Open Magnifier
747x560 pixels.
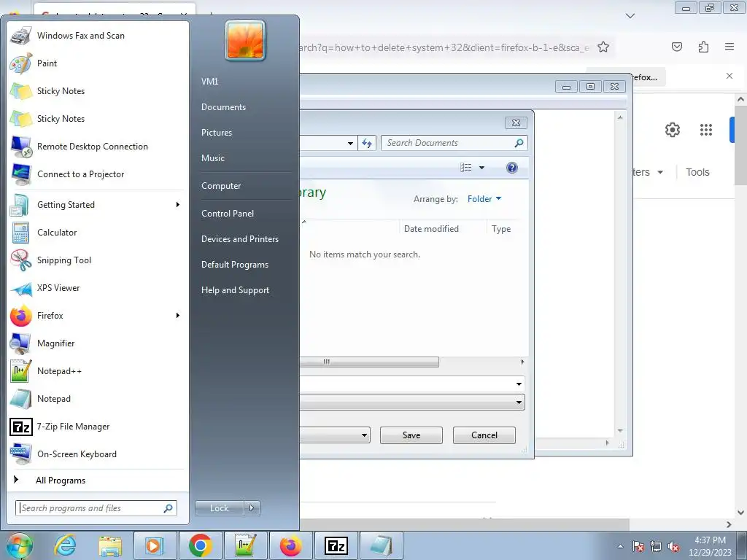click(98, 343)
